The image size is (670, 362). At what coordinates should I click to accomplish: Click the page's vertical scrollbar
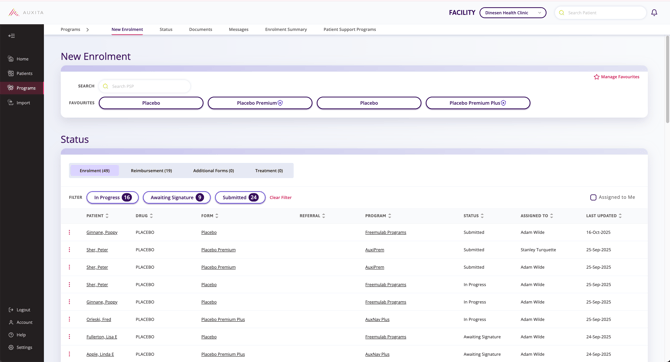coord(667,80)
